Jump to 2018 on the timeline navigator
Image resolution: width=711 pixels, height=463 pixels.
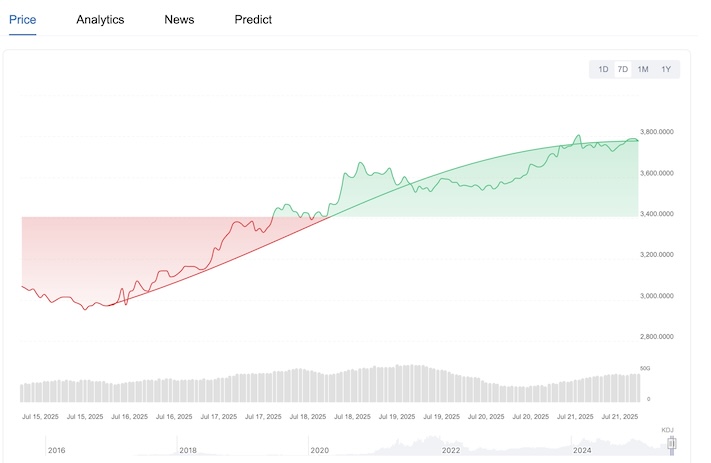[x=188, y=451]
